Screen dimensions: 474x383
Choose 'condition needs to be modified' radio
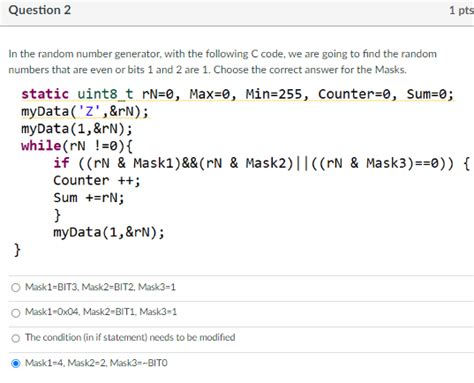click(x=16, y=338)
